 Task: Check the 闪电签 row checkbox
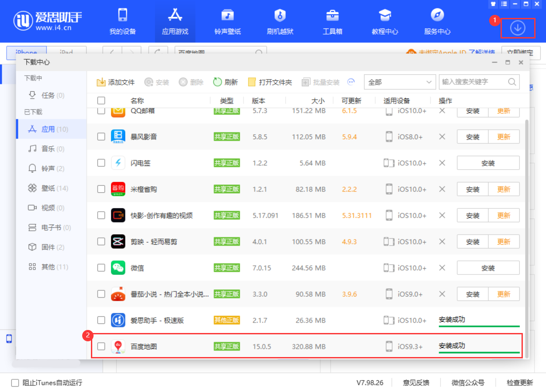point(101,163)
